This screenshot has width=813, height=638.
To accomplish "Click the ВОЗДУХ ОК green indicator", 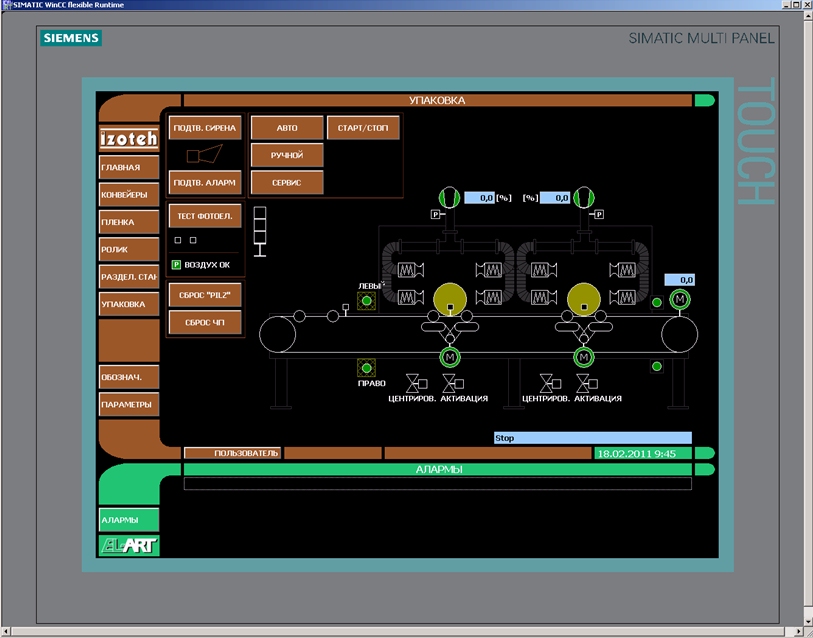I will [176, 265].
